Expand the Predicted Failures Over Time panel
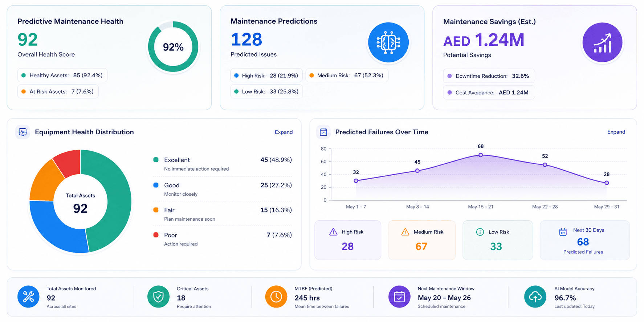This screenshot has width=644, height=322. coord(616,132)
